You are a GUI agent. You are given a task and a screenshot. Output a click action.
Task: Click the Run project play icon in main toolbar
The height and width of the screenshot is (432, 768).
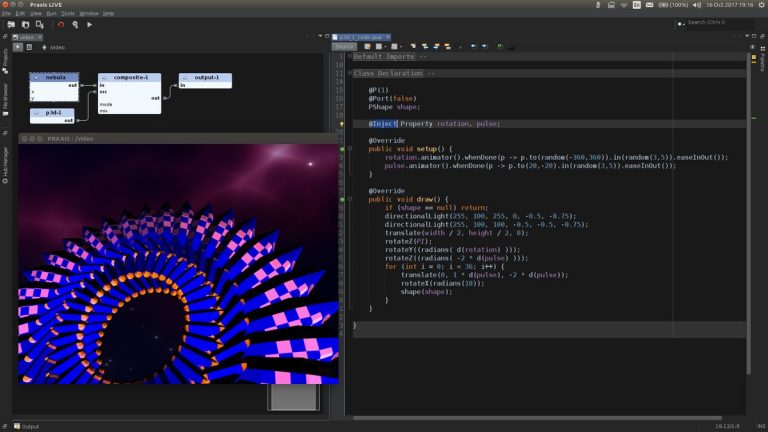click(90, 24)
